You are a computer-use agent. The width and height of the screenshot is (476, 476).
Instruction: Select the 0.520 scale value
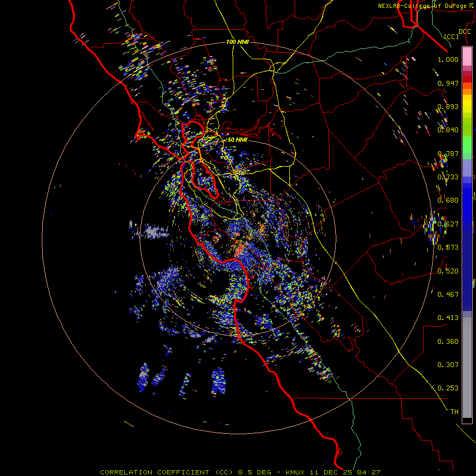tap(448, 271)
